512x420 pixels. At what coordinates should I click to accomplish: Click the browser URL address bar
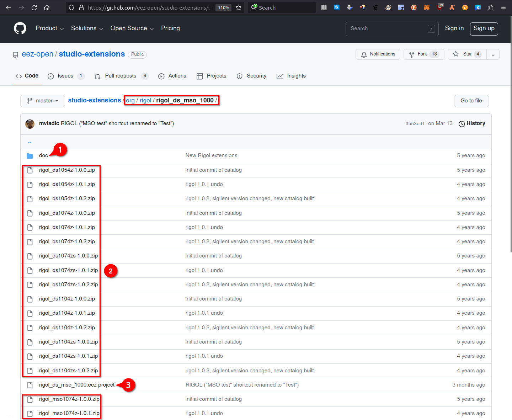click(x=149, y=7)
